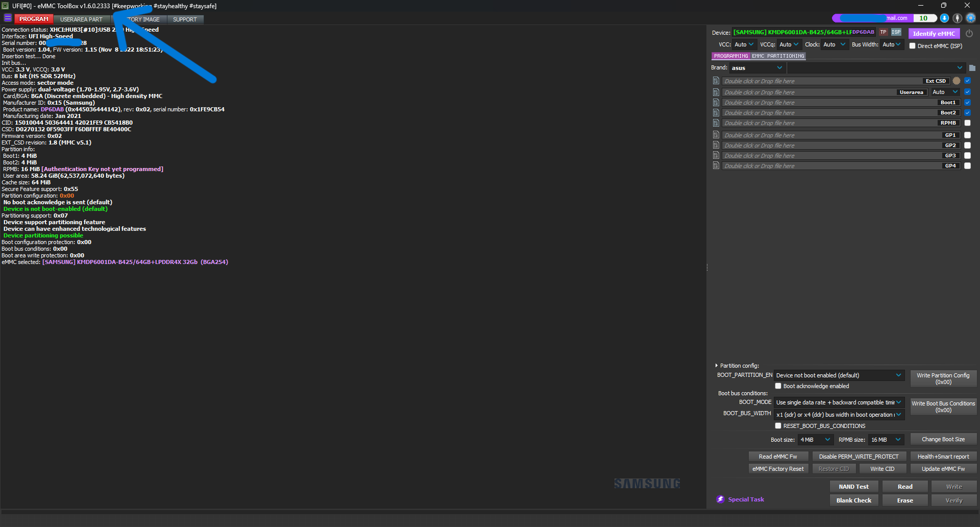Check RESET_BOOT_BUS_CONDITIONS box

[x=778, y=425]
